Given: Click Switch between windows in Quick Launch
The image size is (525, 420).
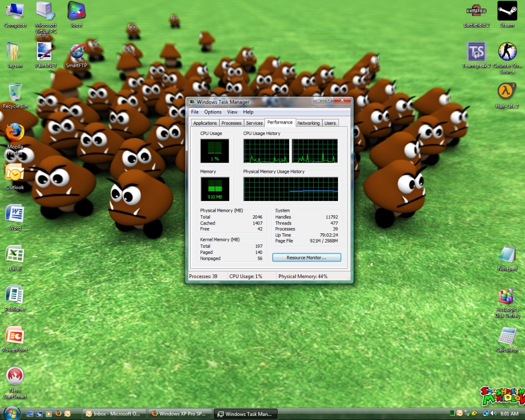Looking at the screenshot, I should [39, 414].
